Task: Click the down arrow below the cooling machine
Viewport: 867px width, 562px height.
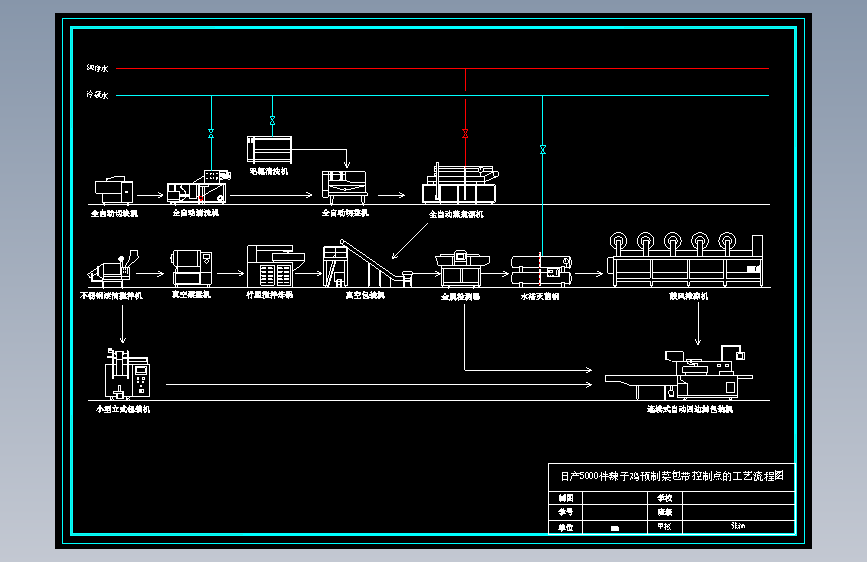Action: (698, 324)
